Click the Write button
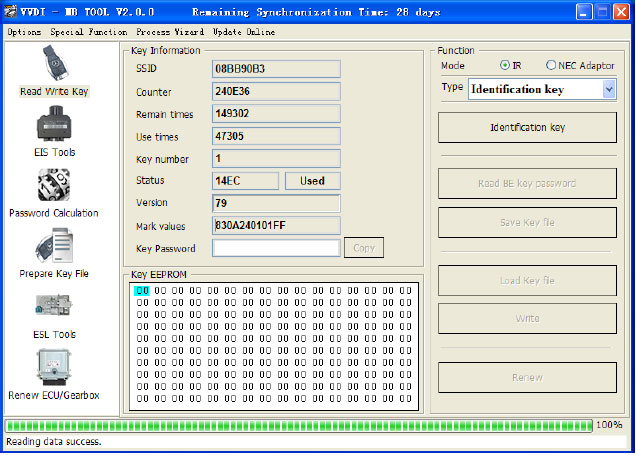Screen dimensions: 636x455 coord(527,318)
